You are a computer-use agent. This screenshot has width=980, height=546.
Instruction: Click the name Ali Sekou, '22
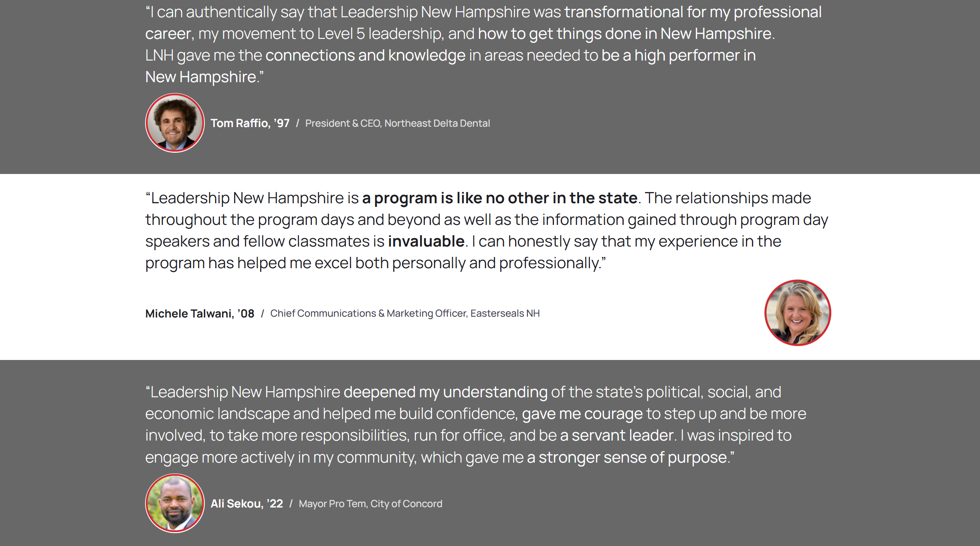point(247,504)
